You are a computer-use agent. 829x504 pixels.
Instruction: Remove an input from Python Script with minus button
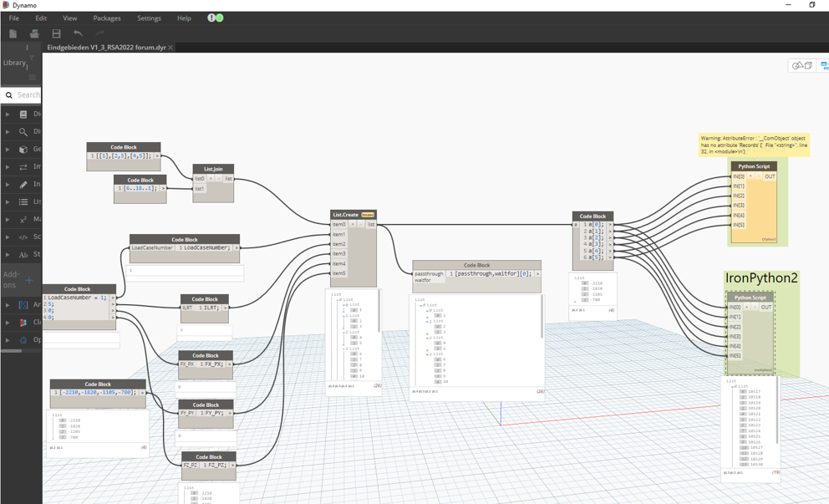pos(759,176)
